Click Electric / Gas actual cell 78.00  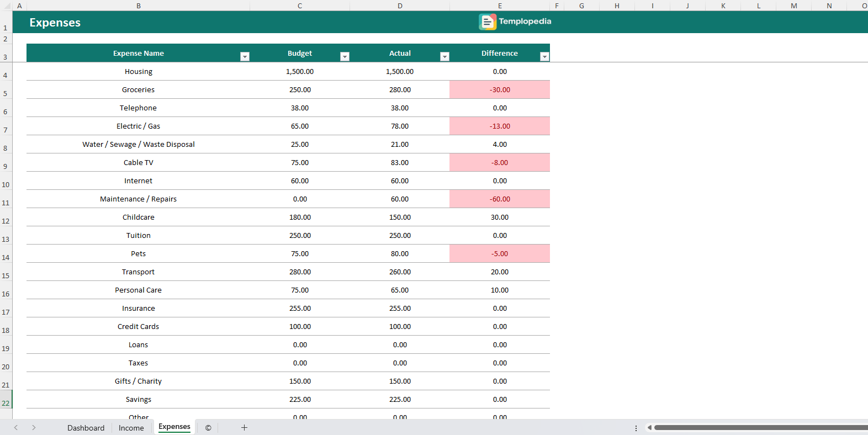pyautogui.click(x=400, y=126)
